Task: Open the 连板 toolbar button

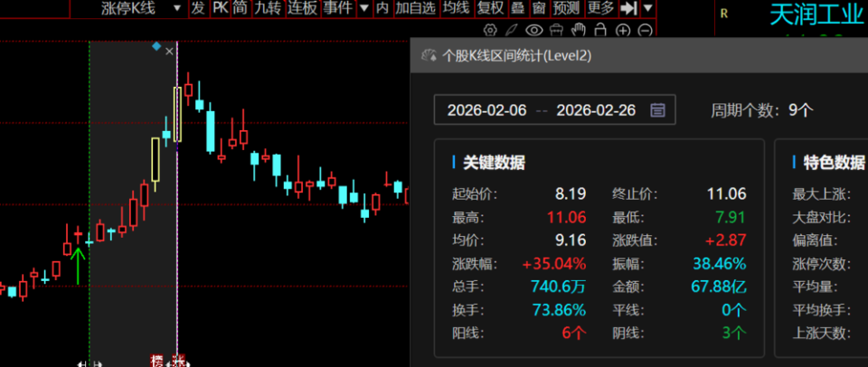Action: coord(302,8)
